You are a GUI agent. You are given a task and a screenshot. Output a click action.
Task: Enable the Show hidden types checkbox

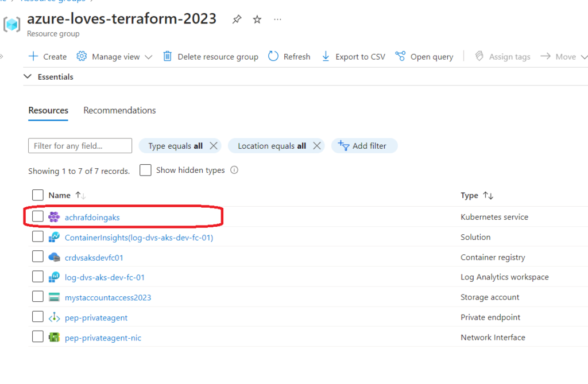tap(145, 170)
